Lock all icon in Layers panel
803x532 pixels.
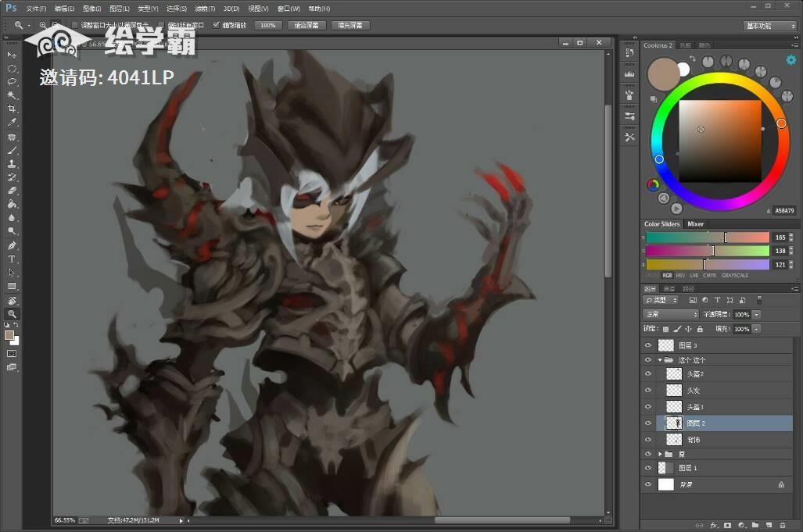[700, 329]
